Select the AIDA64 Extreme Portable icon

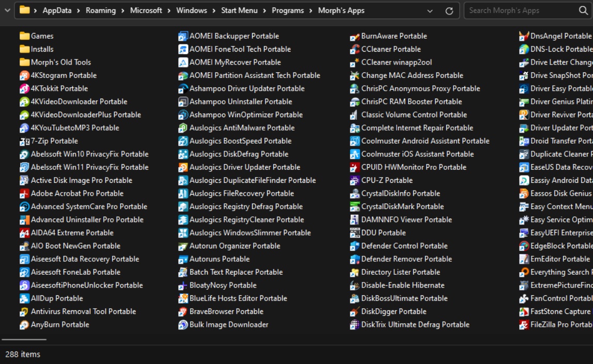click(24, 233)
